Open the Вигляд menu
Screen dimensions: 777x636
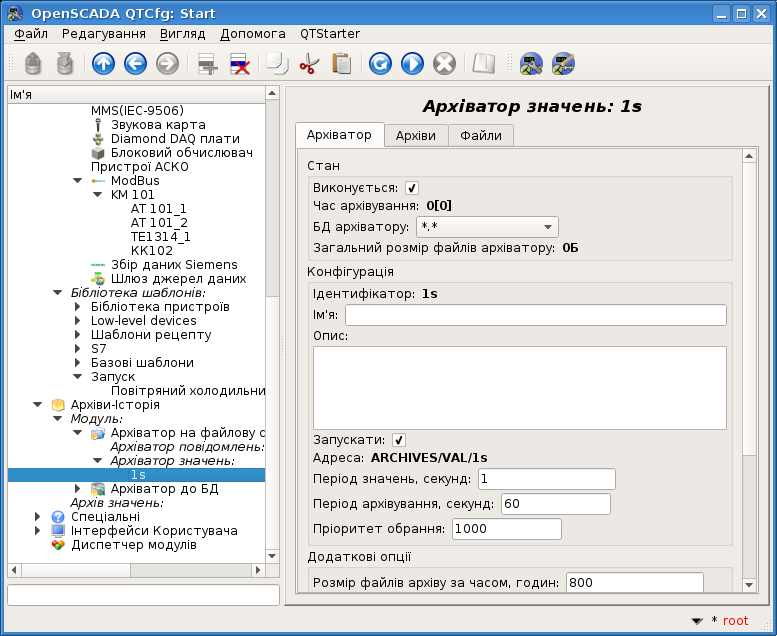point(182,34)
